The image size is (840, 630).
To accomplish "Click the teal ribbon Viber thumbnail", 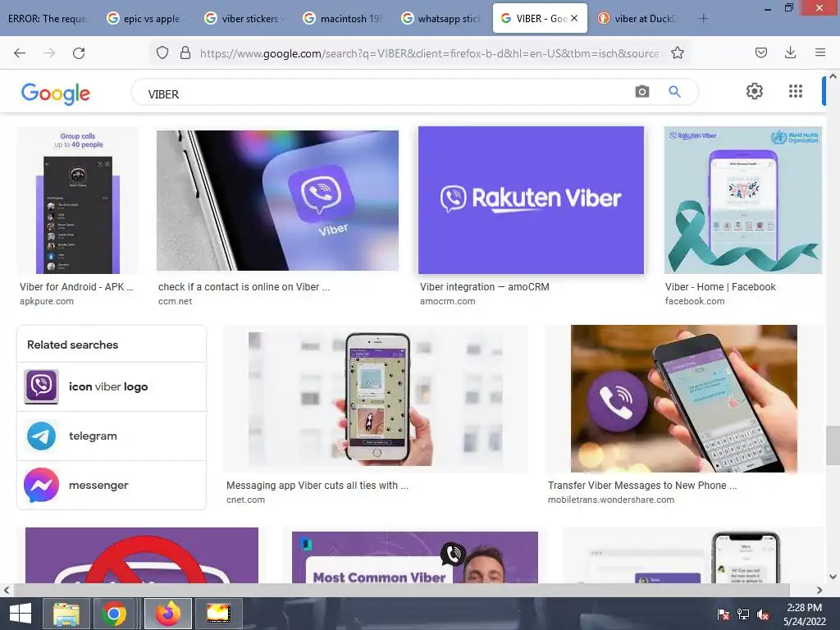I will [742, 200].
